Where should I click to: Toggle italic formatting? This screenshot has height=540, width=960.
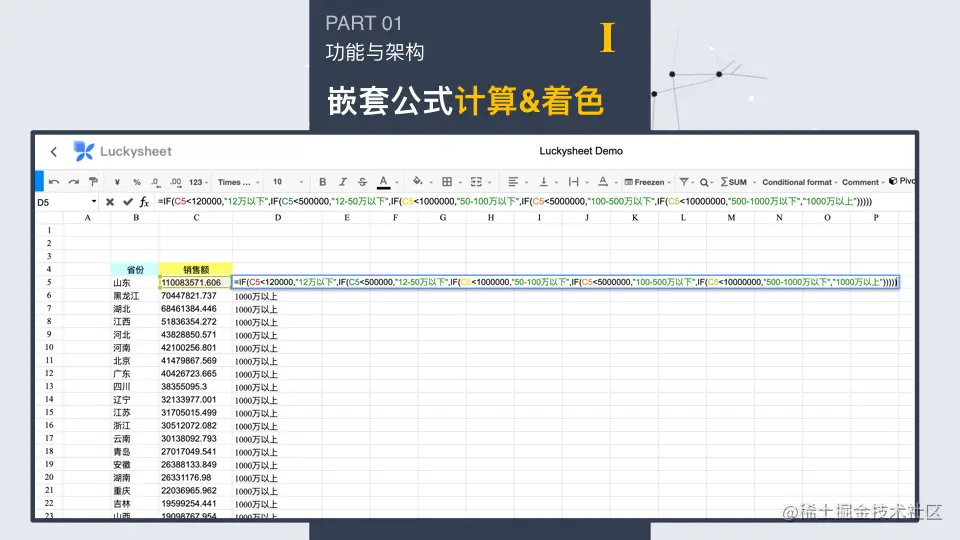click(x=343, y=182)
